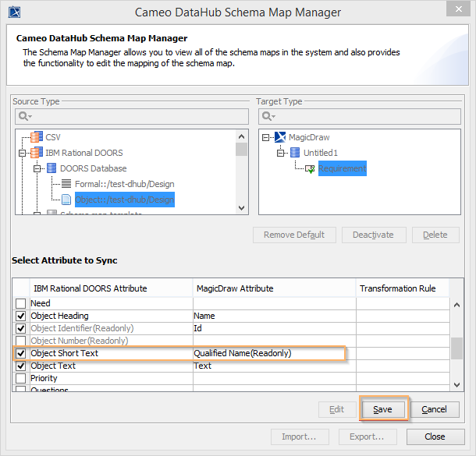
Task: Enable the Need attribute checkbox
Action: [x=21, y=303]
